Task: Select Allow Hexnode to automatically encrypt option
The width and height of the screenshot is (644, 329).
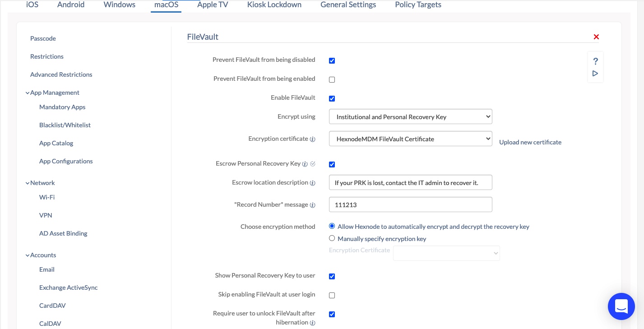Action: coord(332,226)
